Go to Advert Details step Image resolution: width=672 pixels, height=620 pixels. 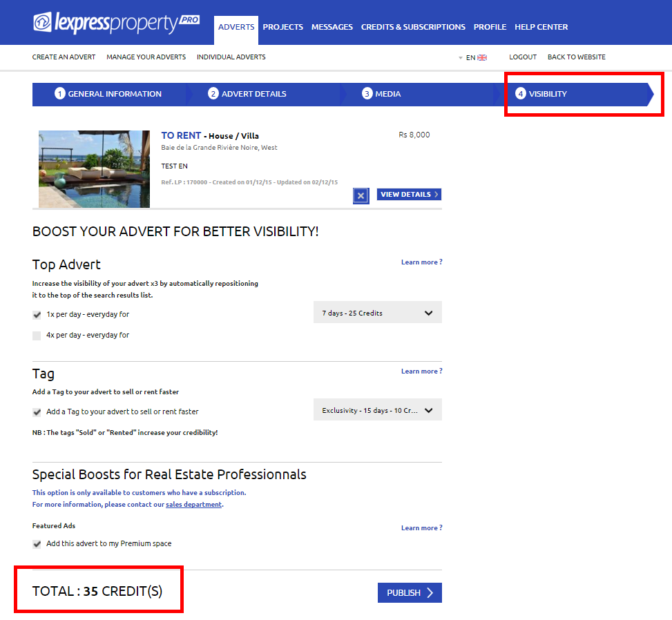pyautogui.click(x=263, y=95)
